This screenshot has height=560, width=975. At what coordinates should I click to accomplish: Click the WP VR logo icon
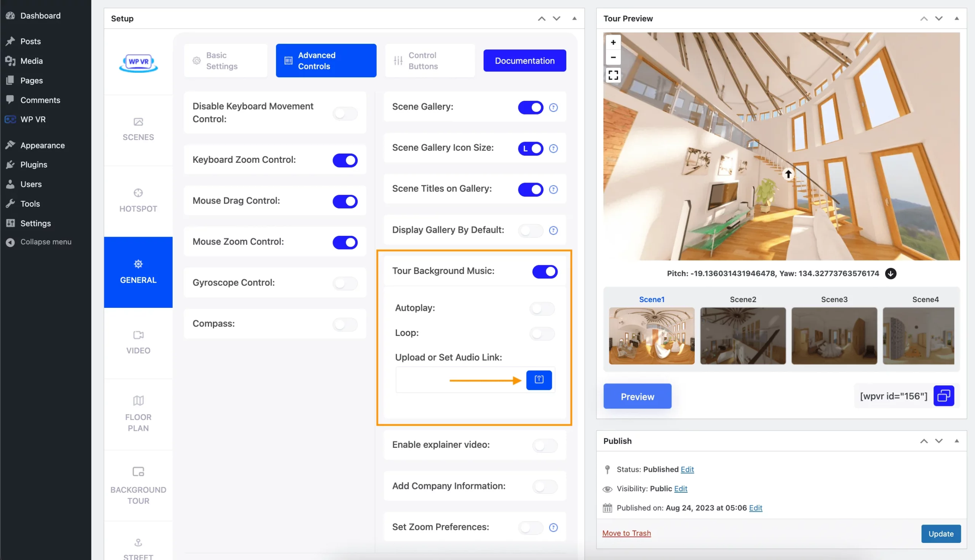coord(138,62)
